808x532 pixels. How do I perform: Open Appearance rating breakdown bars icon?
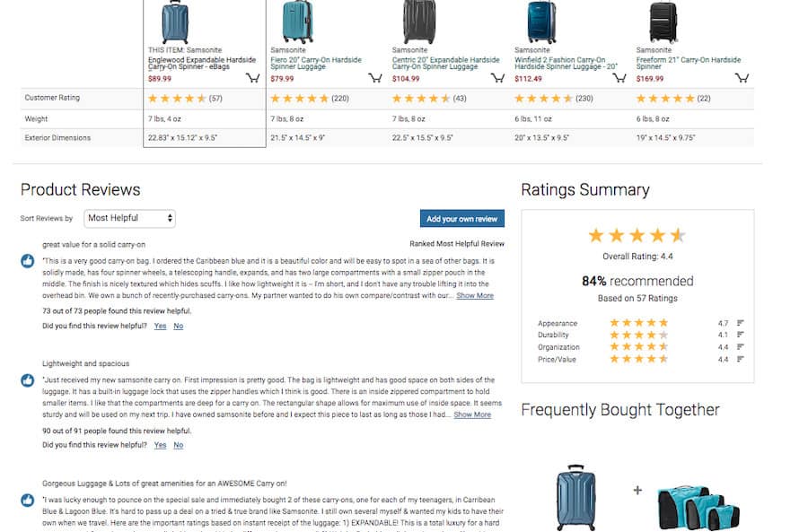740,323
